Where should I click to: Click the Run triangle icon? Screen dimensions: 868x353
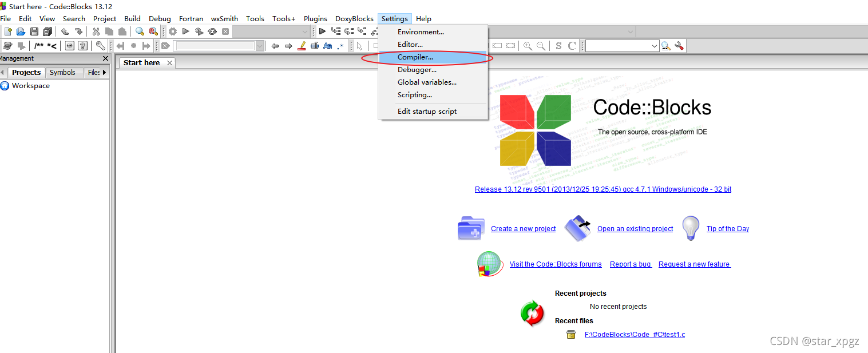(186, 31)
